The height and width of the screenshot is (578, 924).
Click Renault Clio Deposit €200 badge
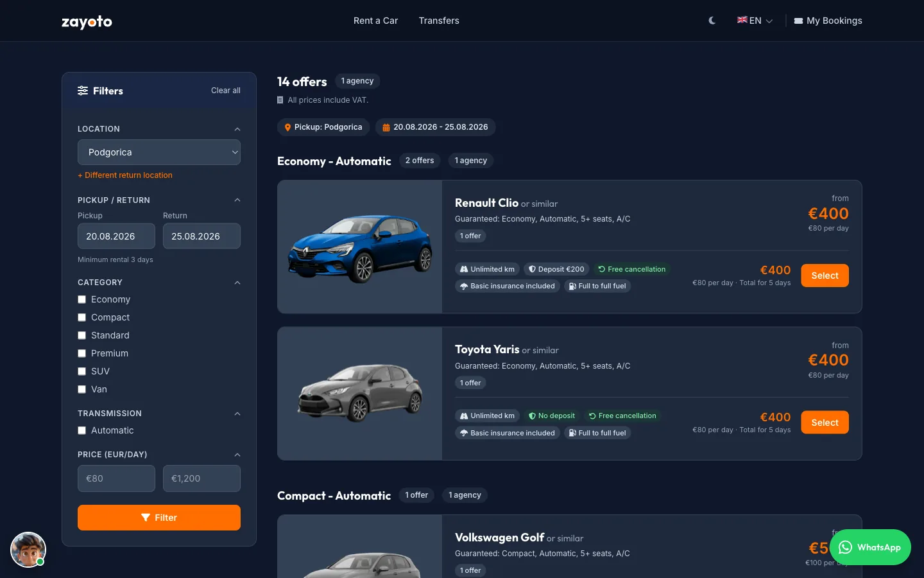556,269
